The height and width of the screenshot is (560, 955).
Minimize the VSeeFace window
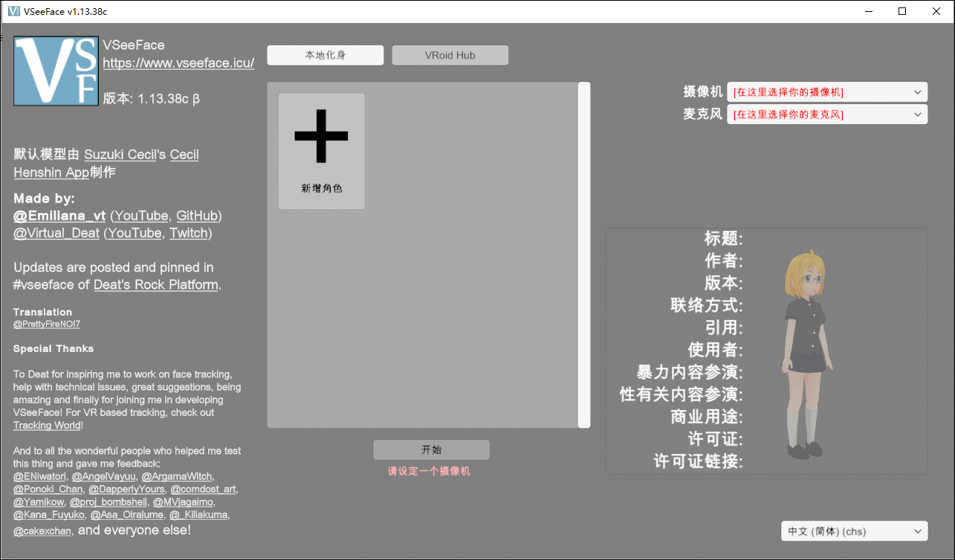[x=869, y=11]
